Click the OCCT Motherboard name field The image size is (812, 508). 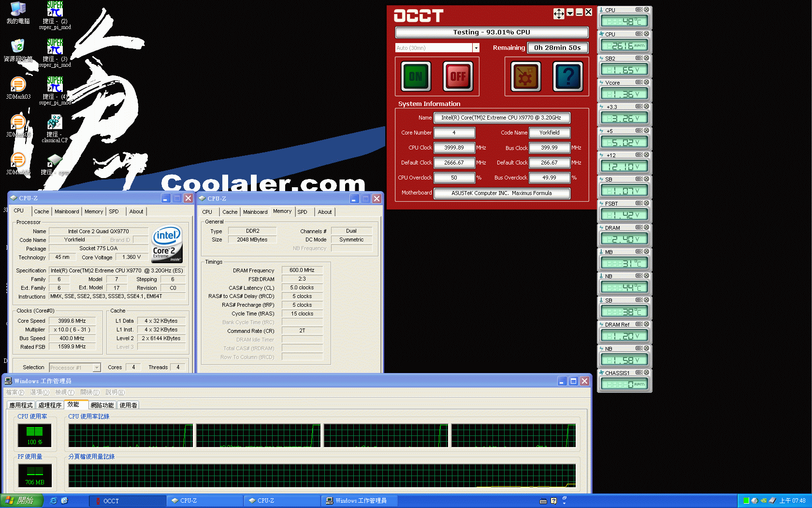[502, 193]
